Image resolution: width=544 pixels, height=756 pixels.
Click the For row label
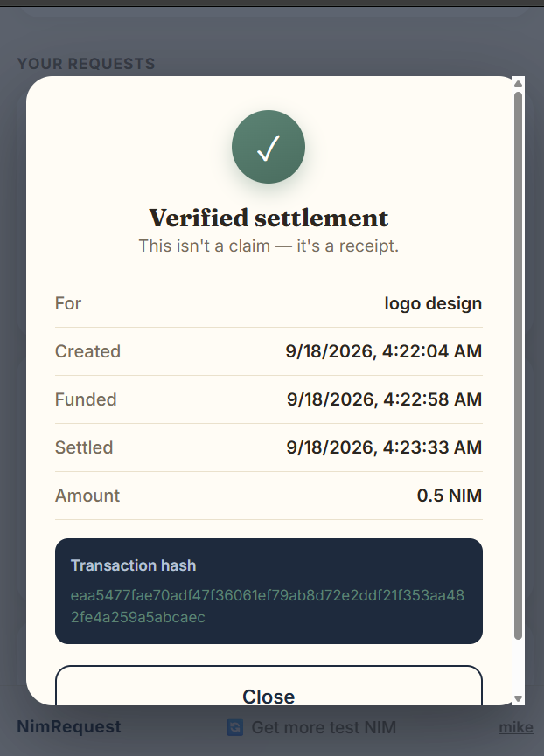pyautogui.click(x=68, y=303)
